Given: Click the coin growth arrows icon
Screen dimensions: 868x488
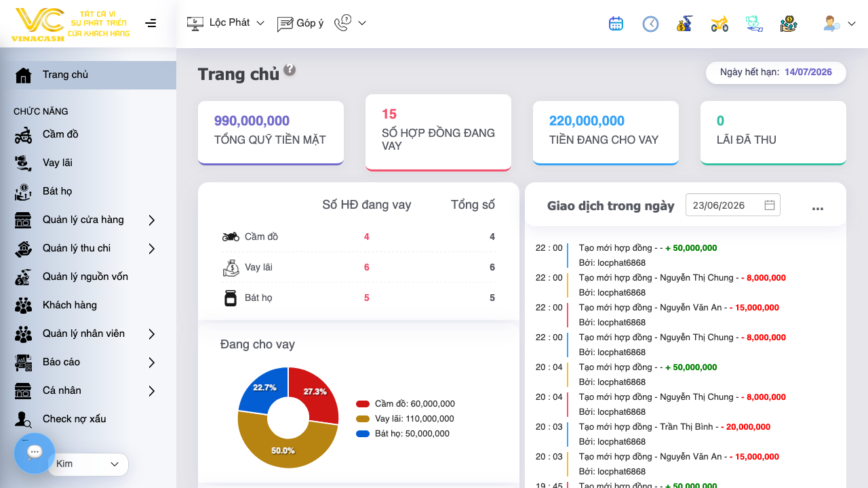Looking at the screenshot, I should pos(789,24).
